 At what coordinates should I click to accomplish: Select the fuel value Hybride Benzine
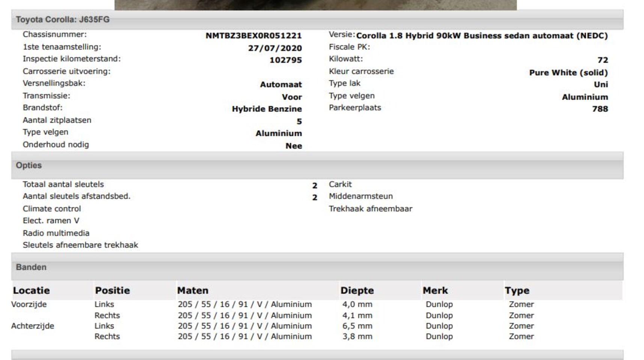(x=267, y=109)
